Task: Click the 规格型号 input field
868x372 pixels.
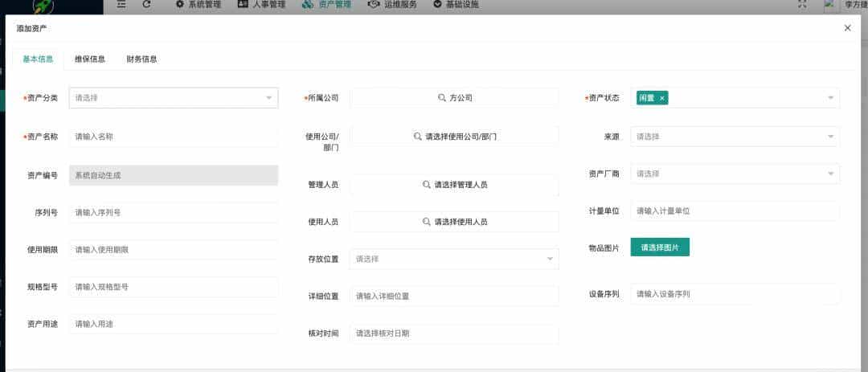Action: click(174, 287)
